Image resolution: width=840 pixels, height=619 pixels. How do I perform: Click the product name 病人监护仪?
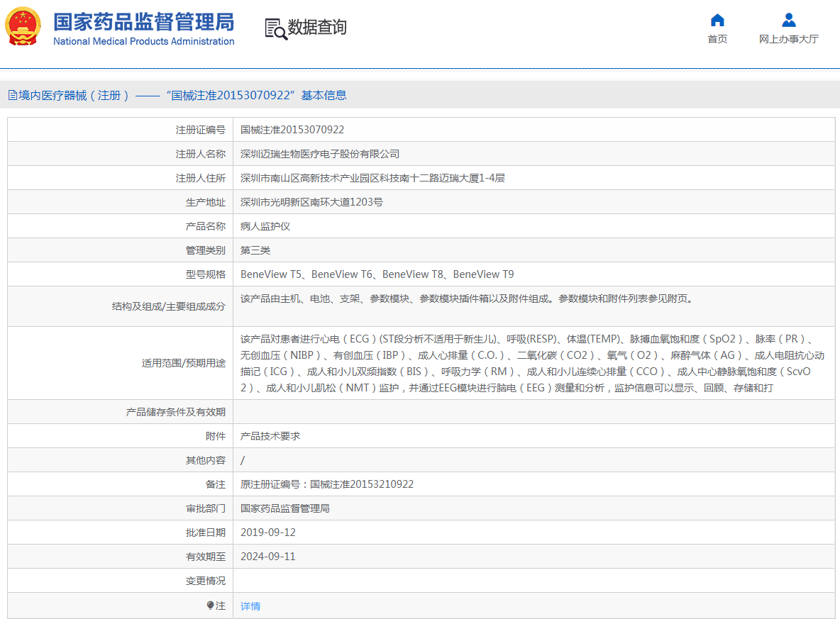pos(265,226)
